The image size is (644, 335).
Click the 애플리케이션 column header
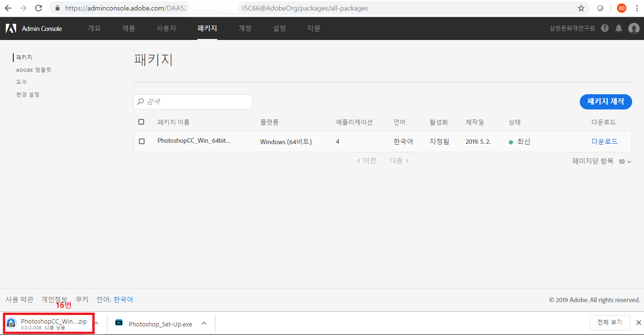(x=354, y=122)
